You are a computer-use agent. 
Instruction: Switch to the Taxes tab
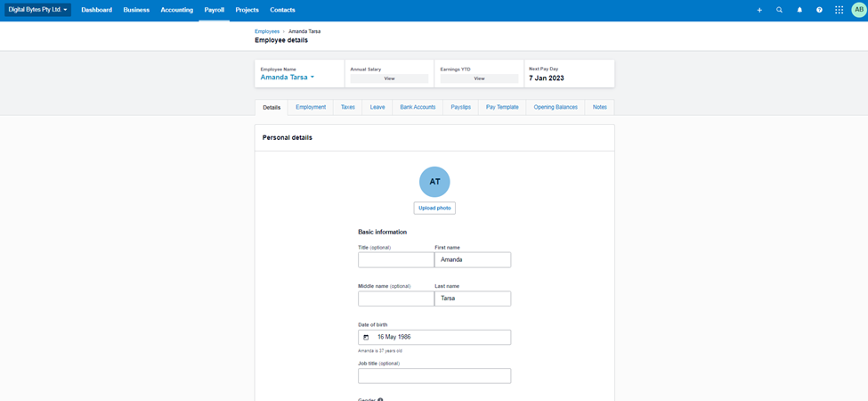pyautogui.click(x=347, y=108)
